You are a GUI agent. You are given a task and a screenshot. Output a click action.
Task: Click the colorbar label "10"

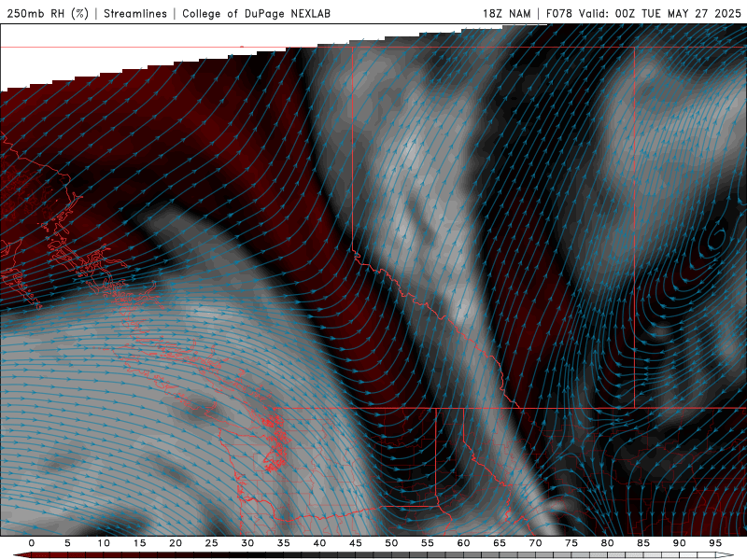[x=104, y=543]
